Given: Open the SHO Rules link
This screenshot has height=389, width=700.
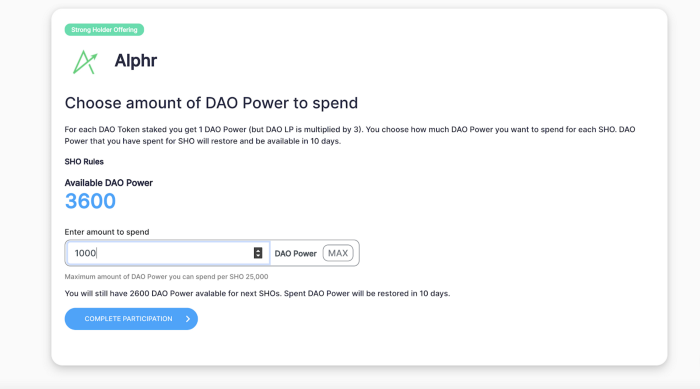Looking at the screenshot, I should 84,162.
